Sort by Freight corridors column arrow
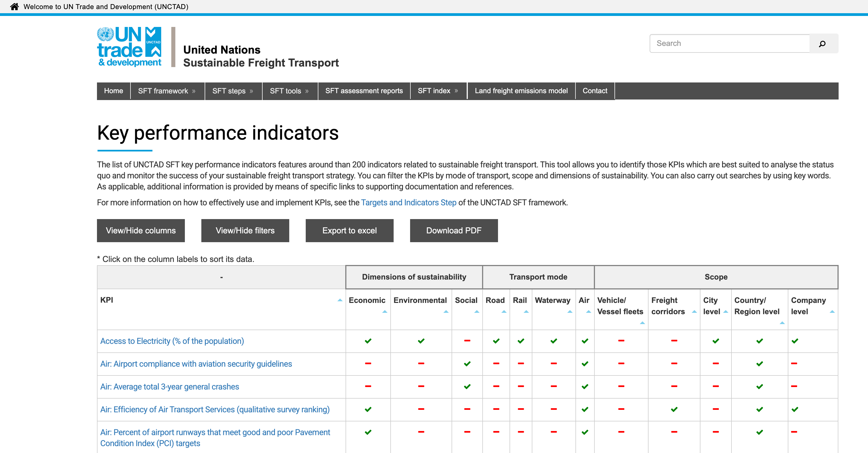Image resolution: width=868 pixels, height=453 pixels. (694, 312)
